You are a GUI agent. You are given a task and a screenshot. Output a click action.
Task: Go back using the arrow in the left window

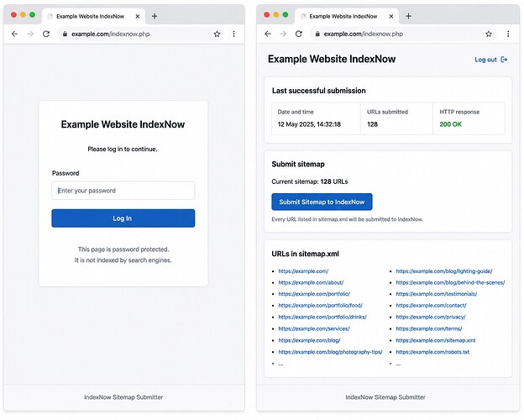(15, 34)
